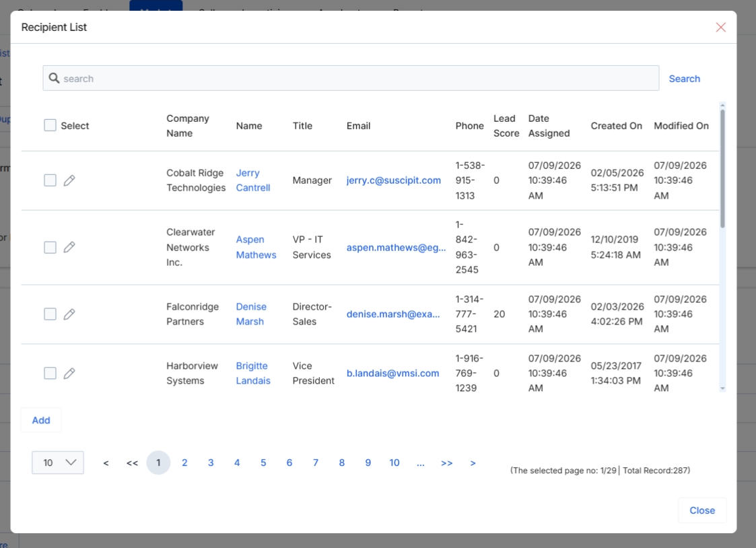
Task: Select the Clearwater Networks Inc. row checkbox
Action: click(50, 247)
